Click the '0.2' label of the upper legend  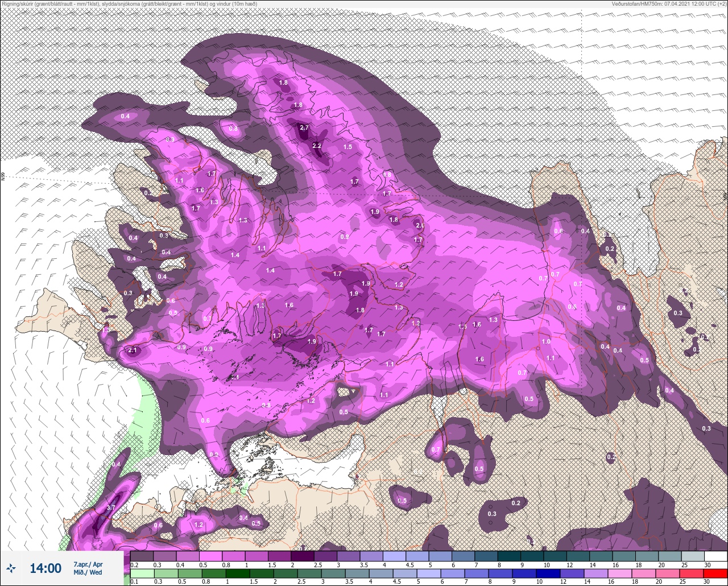[134, 564]
